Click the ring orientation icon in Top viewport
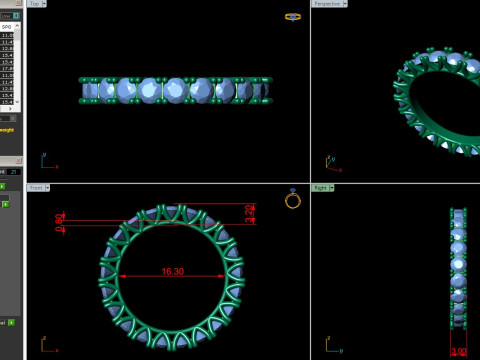Screen dimensions: 480x360 click(x=293, y=17)
